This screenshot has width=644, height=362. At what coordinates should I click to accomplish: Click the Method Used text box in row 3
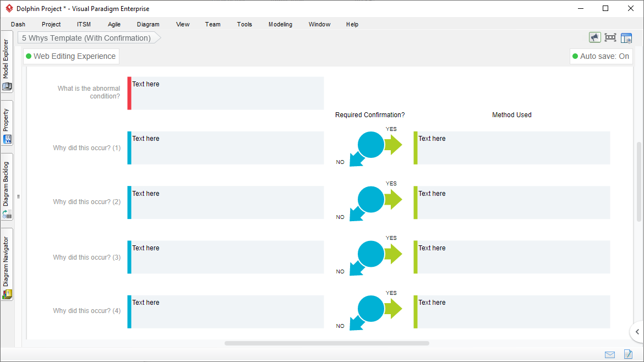pos(512,257)
